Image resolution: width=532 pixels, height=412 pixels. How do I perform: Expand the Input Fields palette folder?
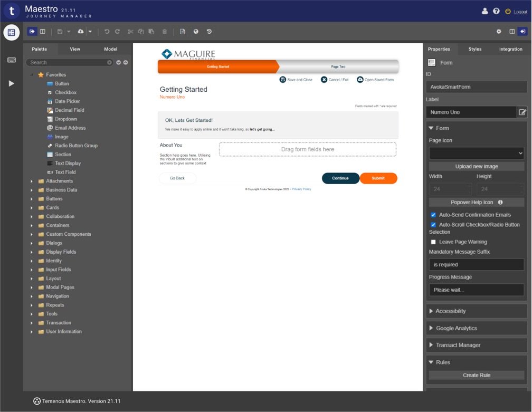[x=58, y=270]
